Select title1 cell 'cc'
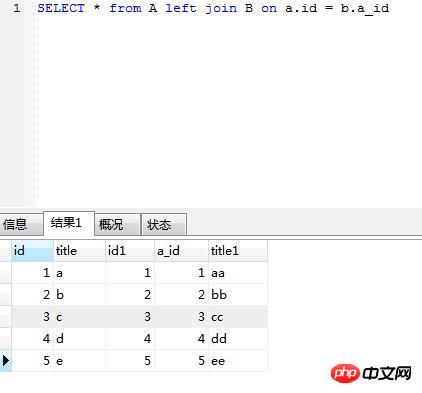The image size is (422, 393). click(x=238, y=317)
